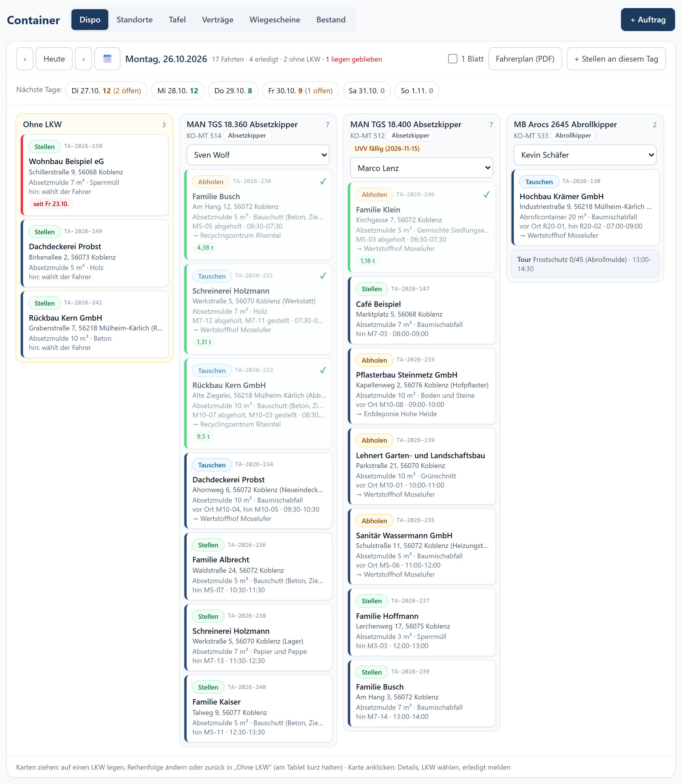Open Familie Kaiser TA-2026-240 card

point(258,709)
